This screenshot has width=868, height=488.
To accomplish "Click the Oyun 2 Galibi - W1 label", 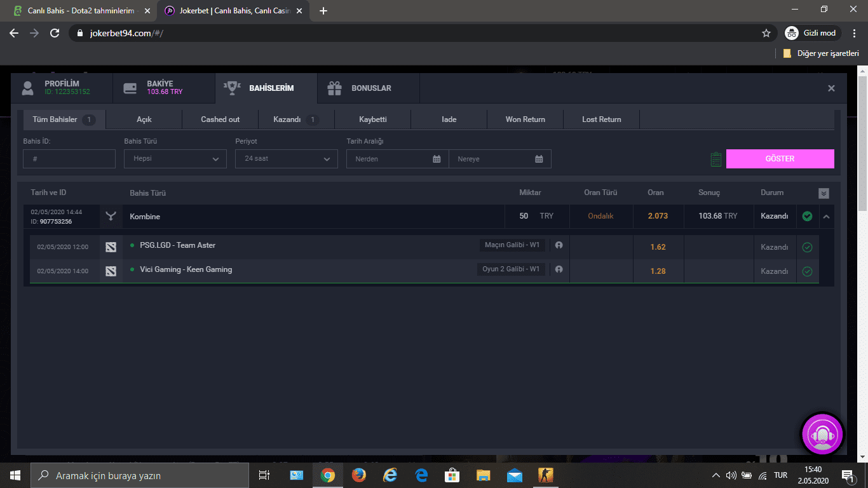I will pos(511,269).
